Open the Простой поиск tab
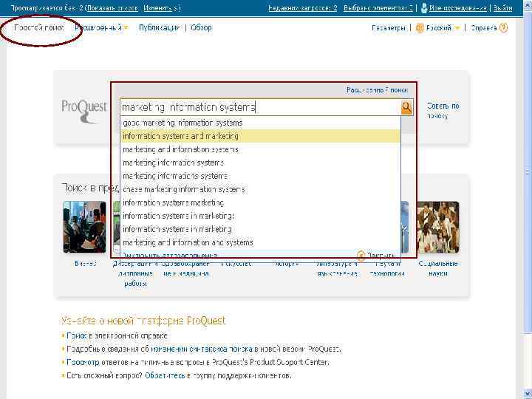This screenshot has height=399, width=532. coord(39,27)
